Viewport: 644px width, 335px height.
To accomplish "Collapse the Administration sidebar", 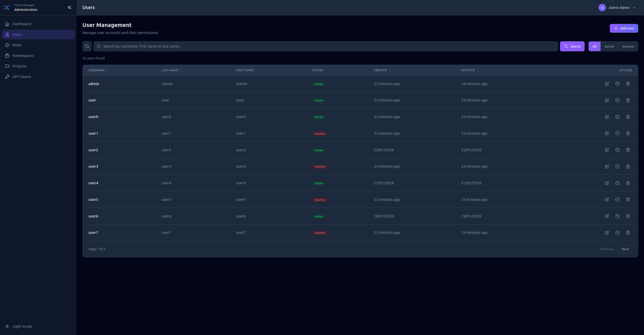I will (69, 7).
